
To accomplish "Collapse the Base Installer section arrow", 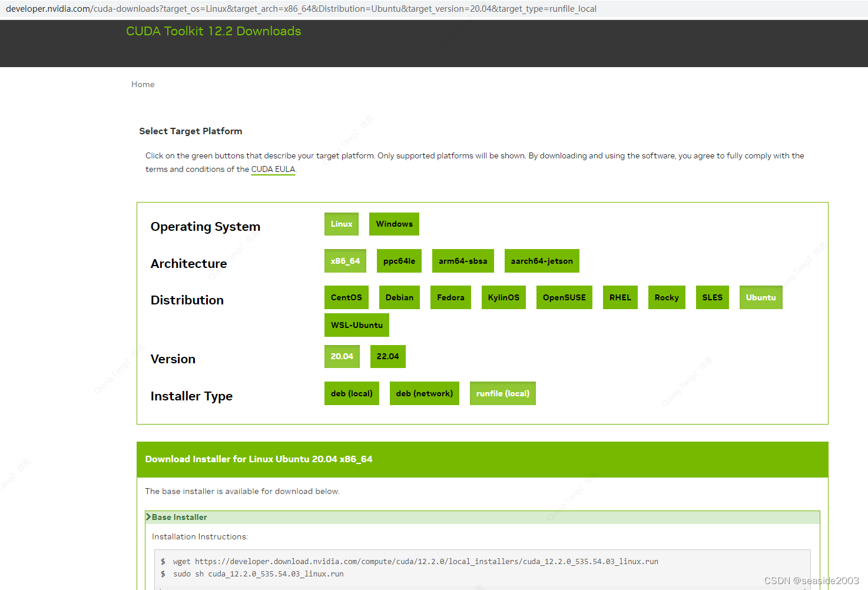I will [x=149, y=517].
